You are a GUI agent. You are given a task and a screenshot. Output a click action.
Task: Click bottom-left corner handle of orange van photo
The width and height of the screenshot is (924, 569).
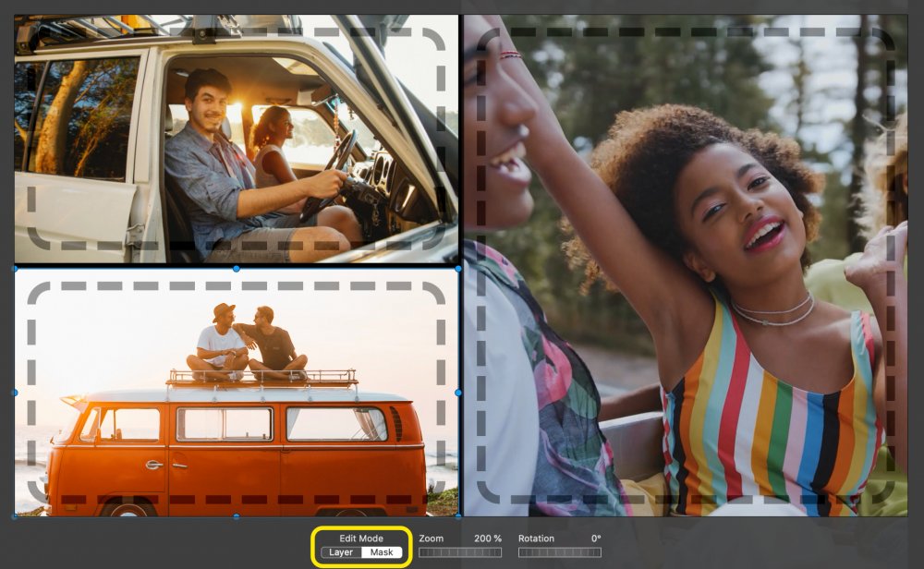pyautogui.click(x=15, y=516)
